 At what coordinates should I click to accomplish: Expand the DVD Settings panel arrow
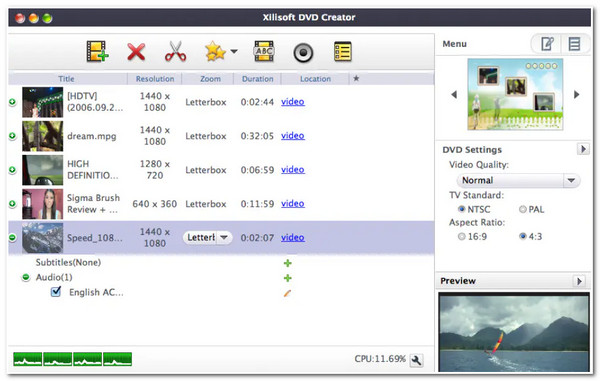[x=583, y=148]
